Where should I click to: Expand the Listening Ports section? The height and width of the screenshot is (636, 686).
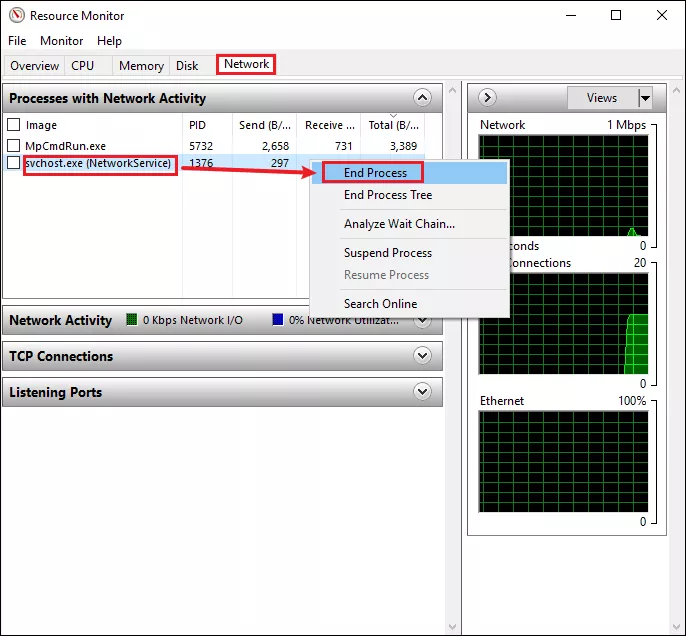click(422, 391)
